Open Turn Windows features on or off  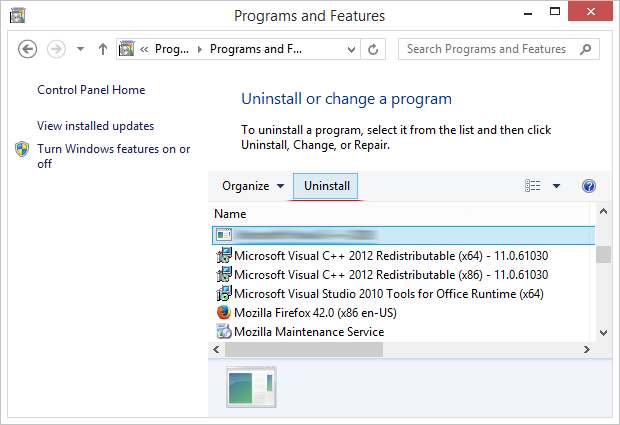pyautogui.click(x=113, y=156)
